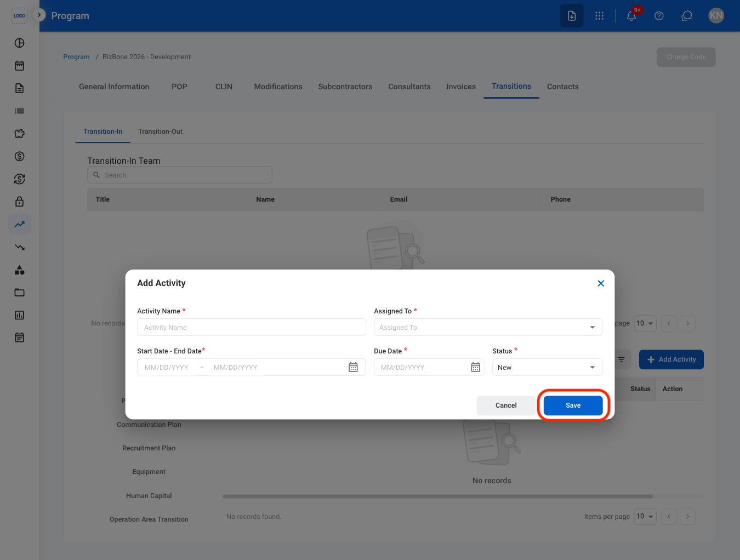The image size is (740, 560).
Task: Open the KN user avatar menu
Action: [716, 16]
